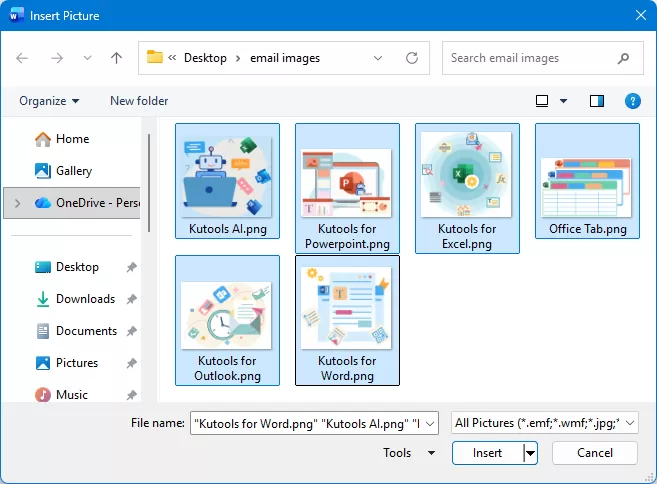This screenshot has width=657, height=484.
Task: Click the navigation pane scrollbar
Action: pos(149,183)
